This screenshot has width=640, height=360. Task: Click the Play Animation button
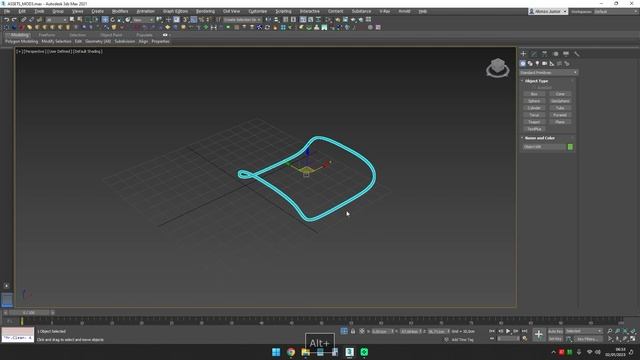[508, 331]
